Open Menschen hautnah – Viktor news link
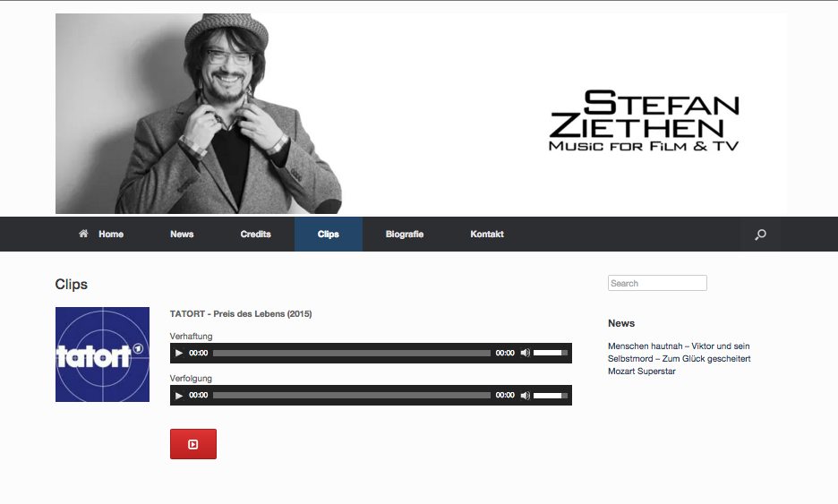This screenshot has width=838, height=504. pyautogui.click(x=679, y=352)
